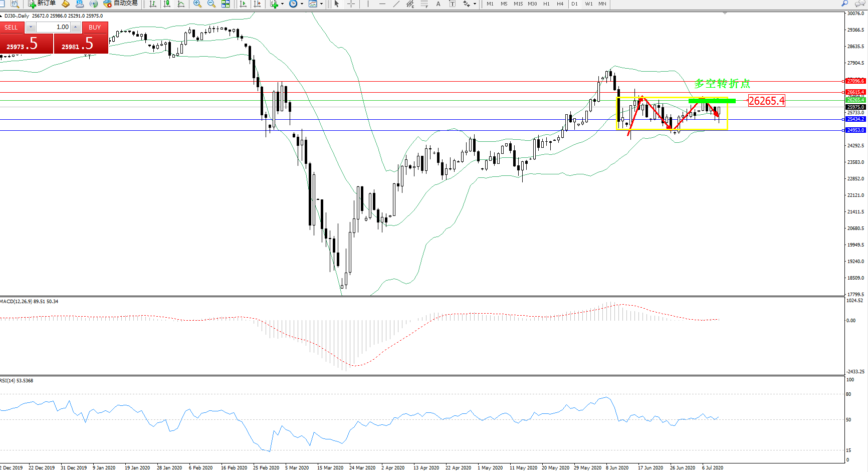Click the red SELL button
The width and height of the screenshot is (868, 472).
click(x=12, y=28)
